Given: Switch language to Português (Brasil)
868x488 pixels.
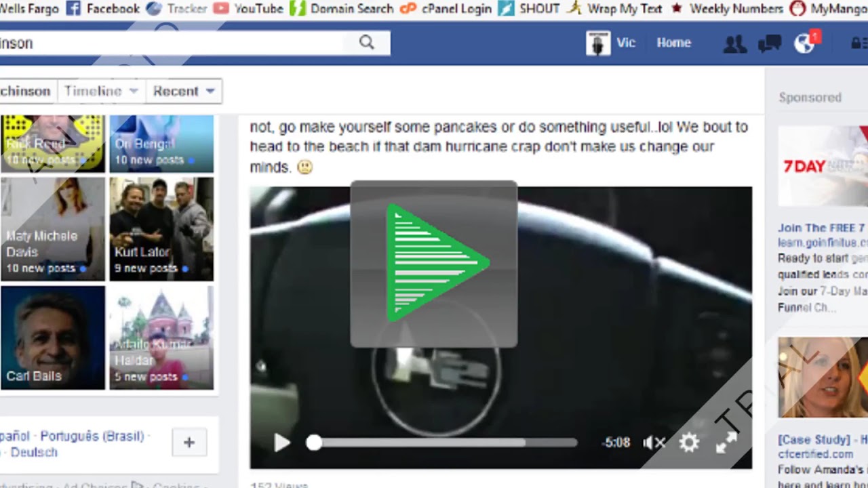Looking at the screenshot, I should (x=92, y=436).
